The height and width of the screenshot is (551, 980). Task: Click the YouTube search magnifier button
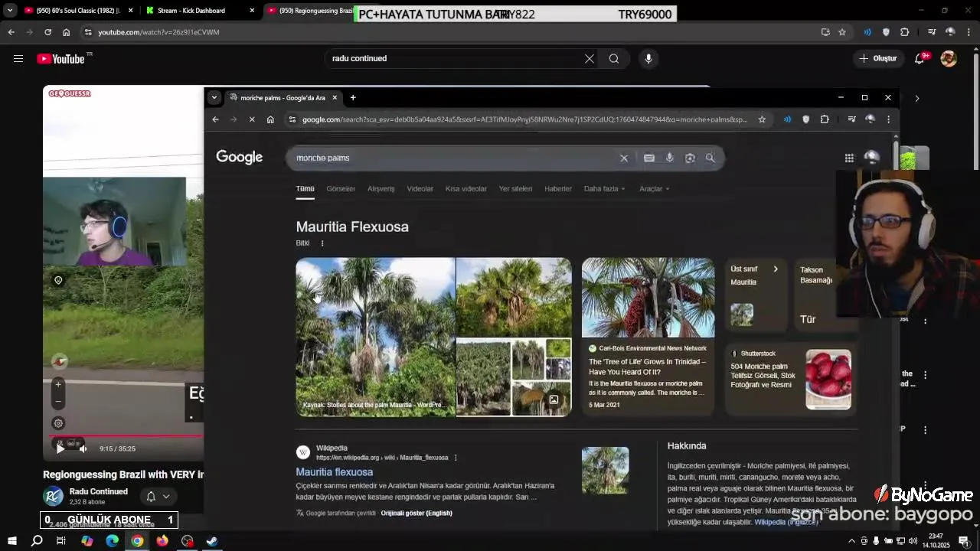(614, 59)
